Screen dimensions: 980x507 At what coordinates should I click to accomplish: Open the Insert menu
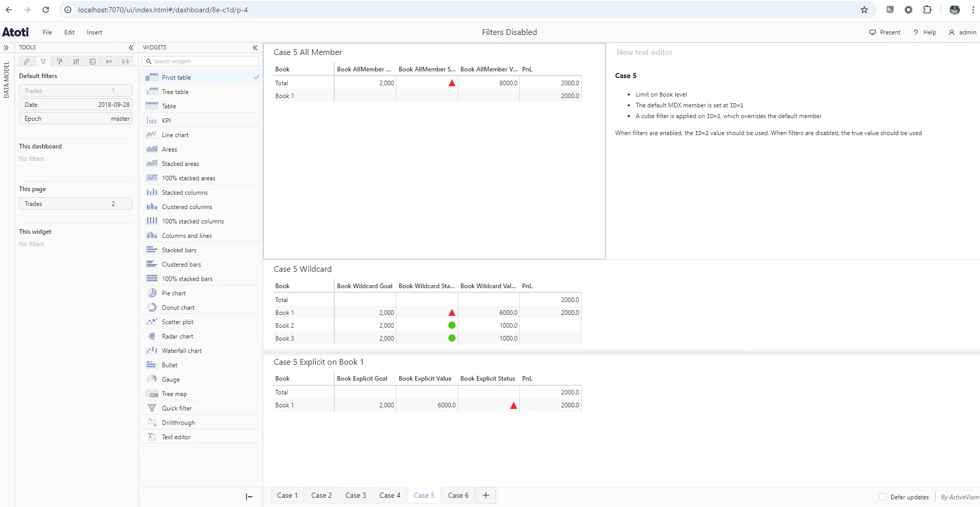tap(94, 32)
